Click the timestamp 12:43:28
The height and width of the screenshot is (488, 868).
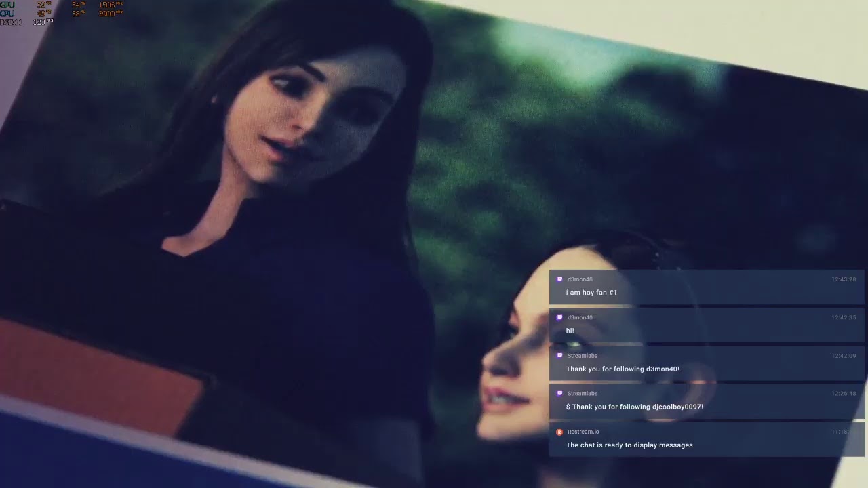point(844,279)
